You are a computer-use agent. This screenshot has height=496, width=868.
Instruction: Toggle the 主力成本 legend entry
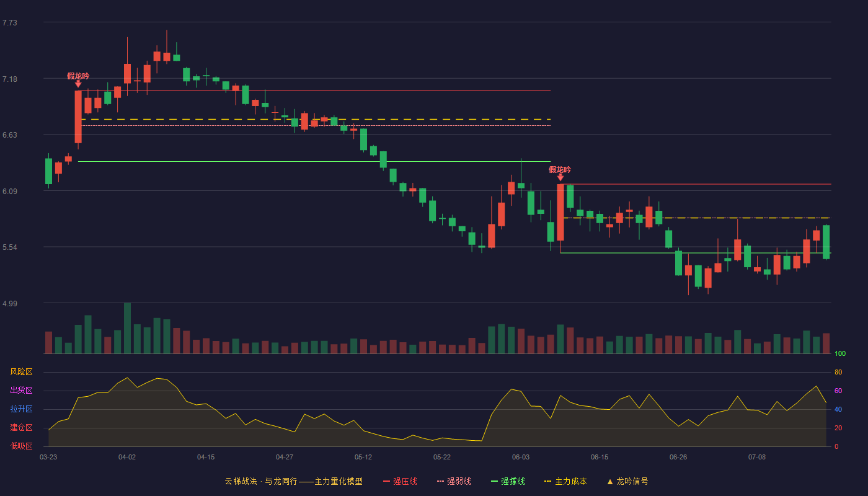[565, 481]
